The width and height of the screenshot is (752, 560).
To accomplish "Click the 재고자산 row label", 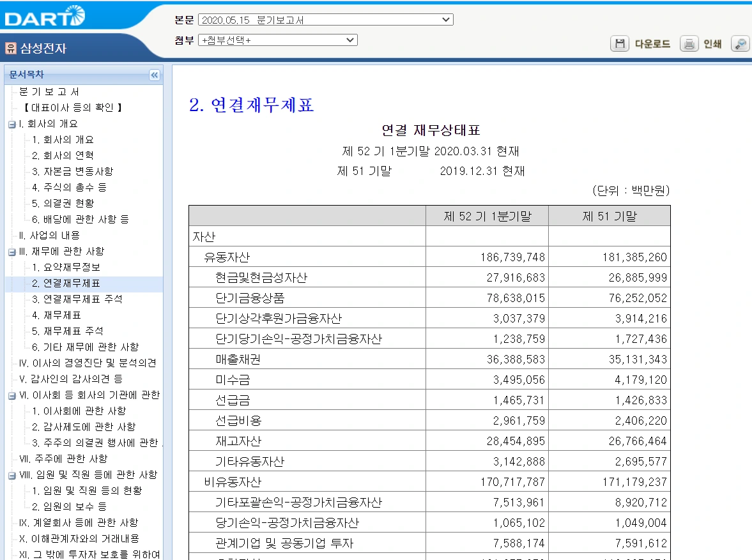I will (238, 441).
